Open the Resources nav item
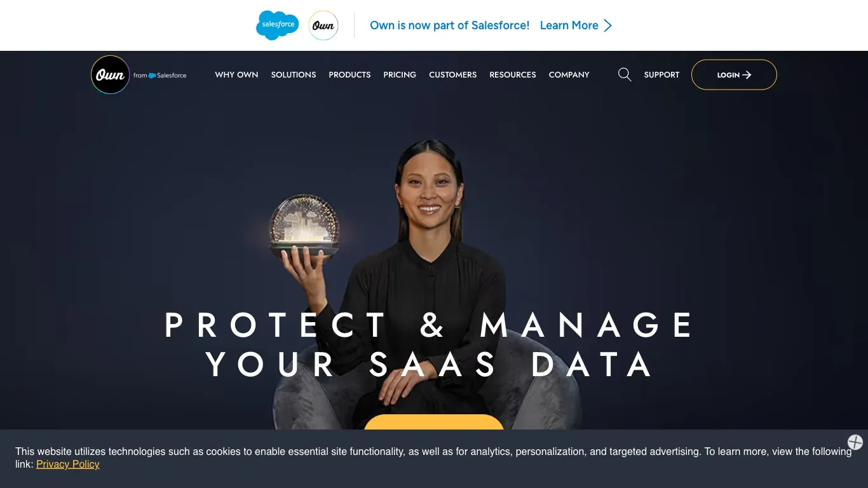Image resolution: width=868 pixels, height=488 pixels. pos(513,75)
